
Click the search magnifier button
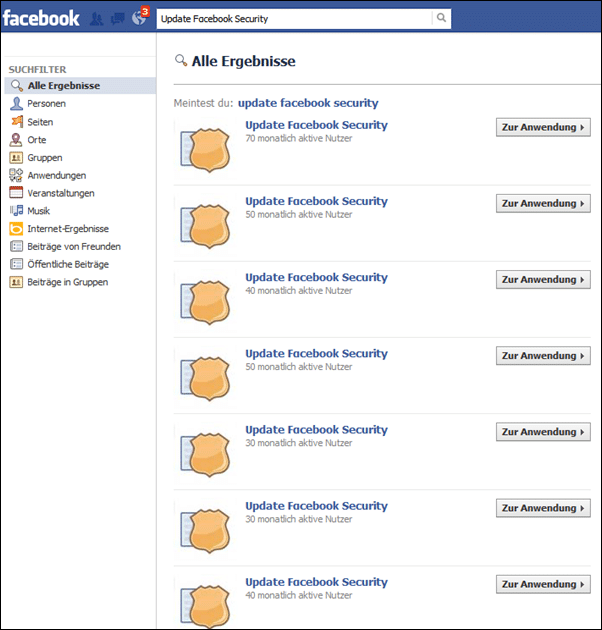pyautogui.click(x=441, y=18)
